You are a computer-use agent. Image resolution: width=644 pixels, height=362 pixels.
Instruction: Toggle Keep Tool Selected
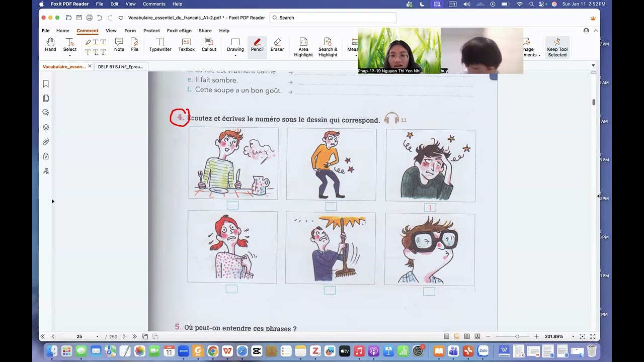(x=557, y=47)
